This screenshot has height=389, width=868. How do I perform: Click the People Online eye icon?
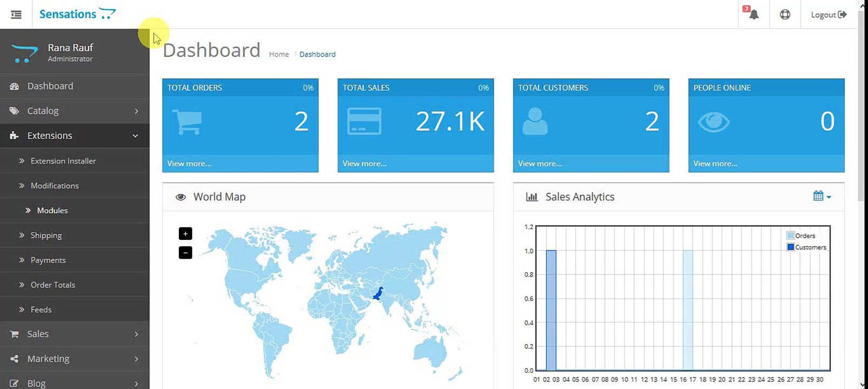pos(714,122)
